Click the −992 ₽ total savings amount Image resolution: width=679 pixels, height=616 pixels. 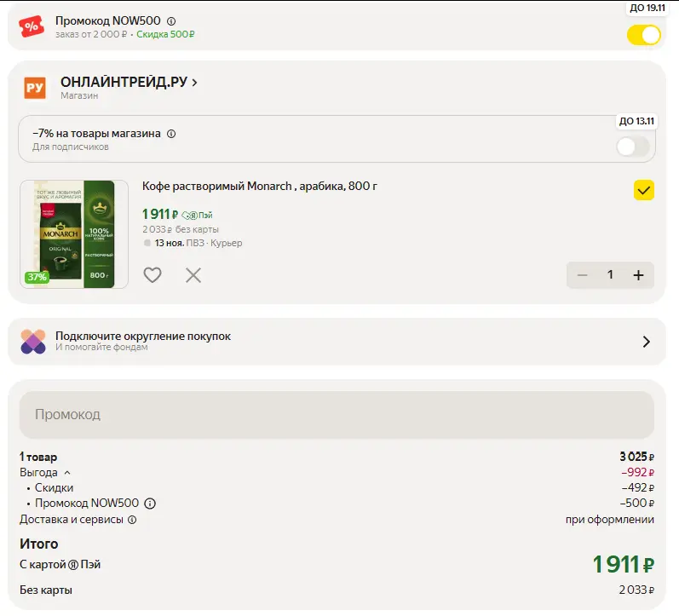coord(637,472)
